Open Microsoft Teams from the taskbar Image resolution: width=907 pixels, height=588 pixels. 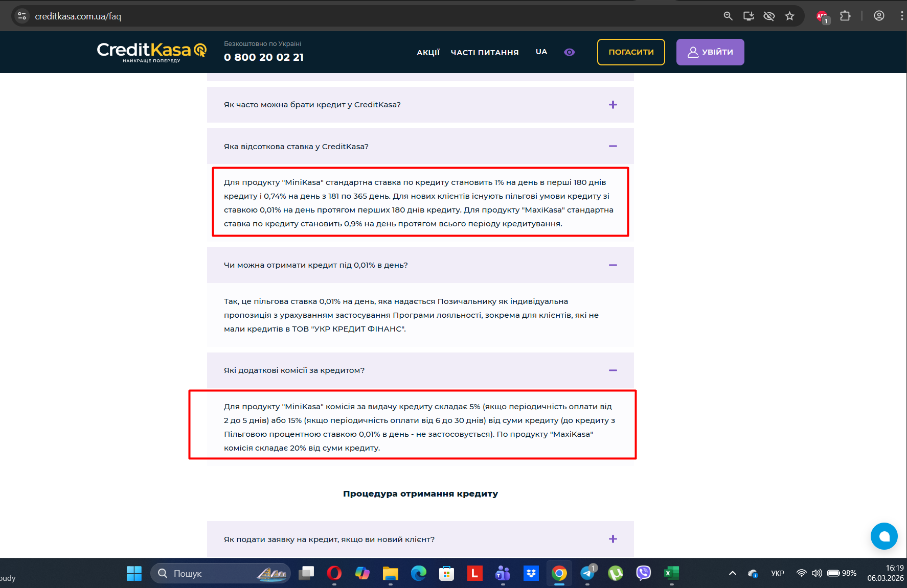tap(503, 574)
